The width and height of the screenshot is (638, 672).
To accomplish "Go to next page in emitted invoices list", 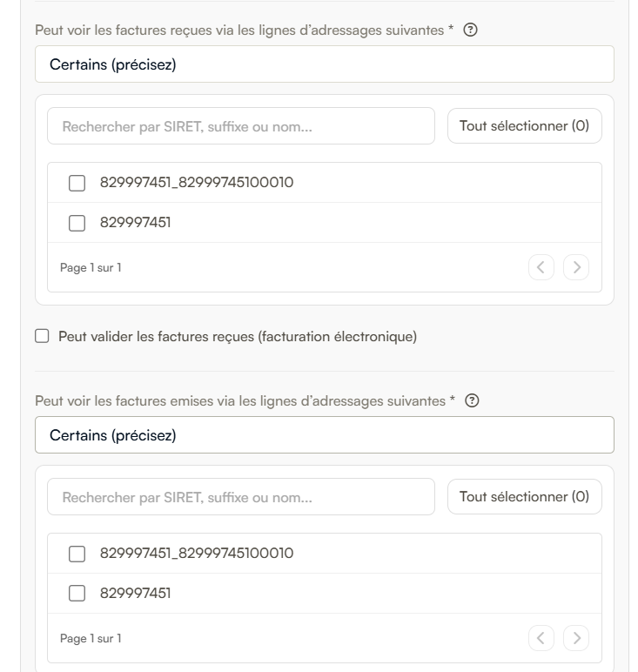I will (576, 638).
